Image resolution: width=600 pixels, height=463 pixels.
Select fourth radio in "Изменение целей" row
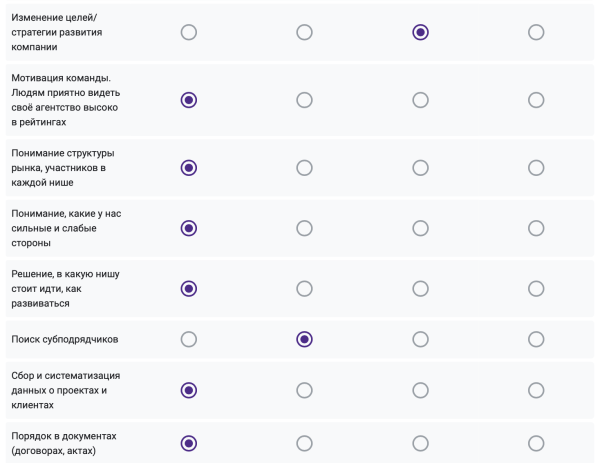pos(536,32)
